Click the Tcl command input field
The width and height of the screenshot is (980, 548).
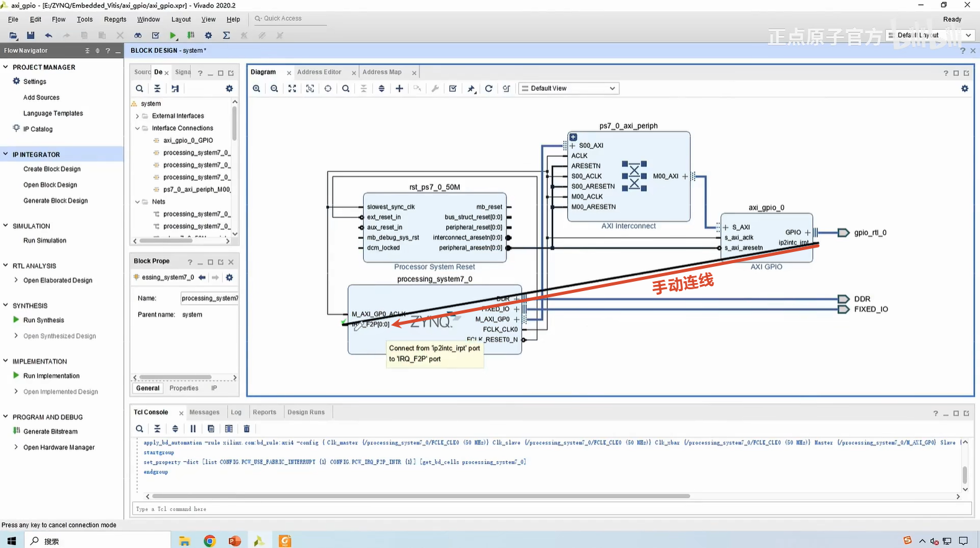(552, 509)
